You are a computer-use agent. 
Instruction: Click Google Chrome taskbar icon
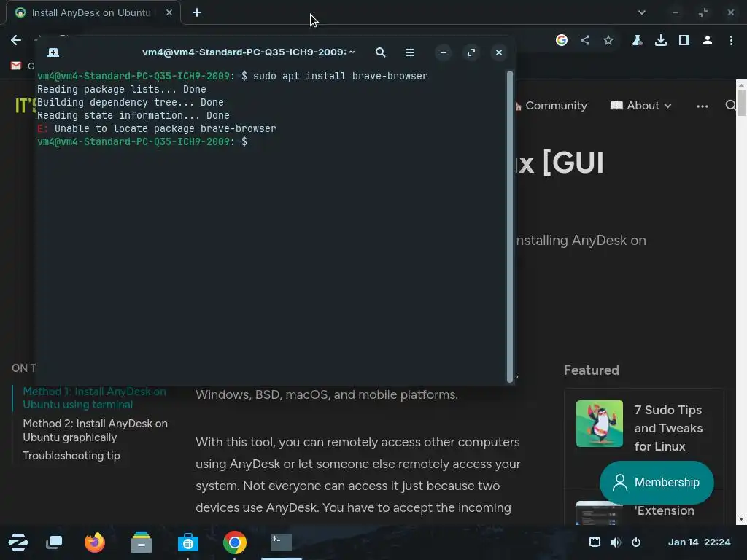235,542
